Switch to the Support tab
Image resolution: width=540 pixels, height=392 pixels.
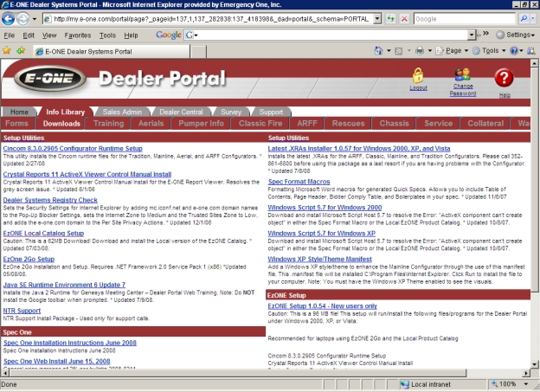click(x=271, y=112)
